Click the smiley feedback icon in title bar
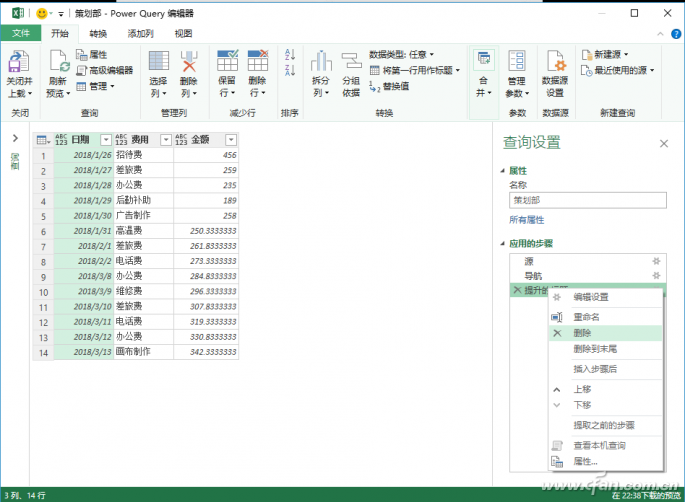Viewport: 685px width, 502px height. tap(42, 14)
